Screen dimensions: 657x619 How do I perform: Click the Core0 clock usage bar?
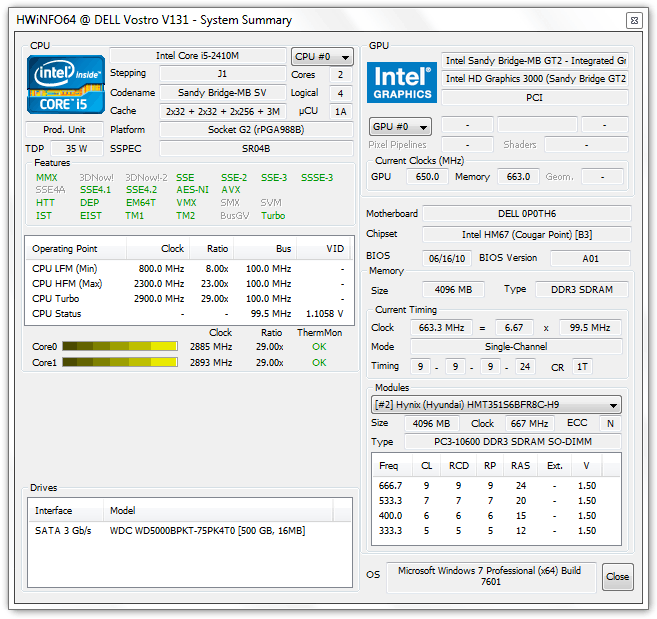point(120,347)
